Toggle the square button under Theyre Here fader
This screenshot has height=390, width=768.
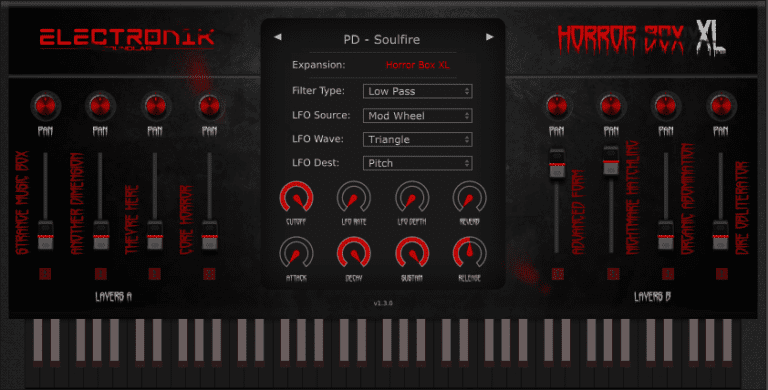(x=155, y=273)
